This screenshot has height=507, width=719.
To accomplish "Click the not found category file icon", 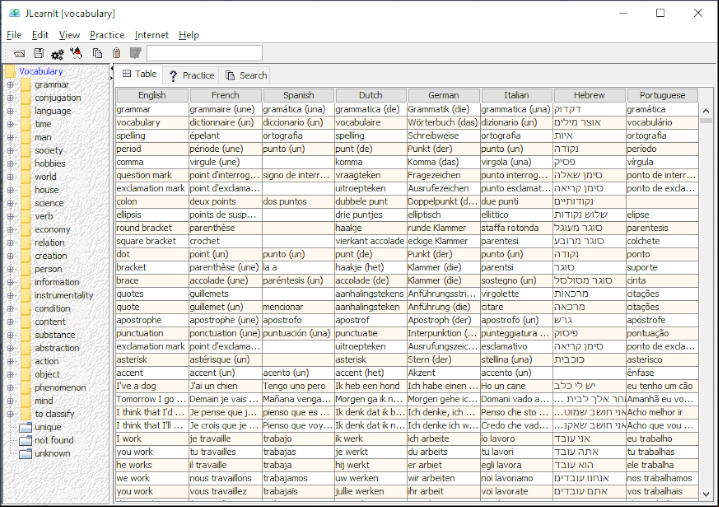I will [x=25, y=441].
